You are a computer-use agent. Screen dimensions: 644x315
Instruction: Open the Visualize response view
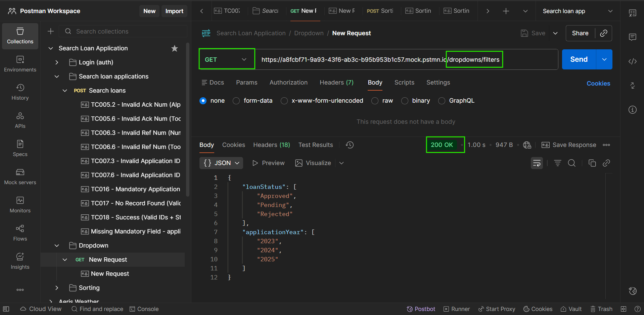pyautogui.click(x=313, y=163)
